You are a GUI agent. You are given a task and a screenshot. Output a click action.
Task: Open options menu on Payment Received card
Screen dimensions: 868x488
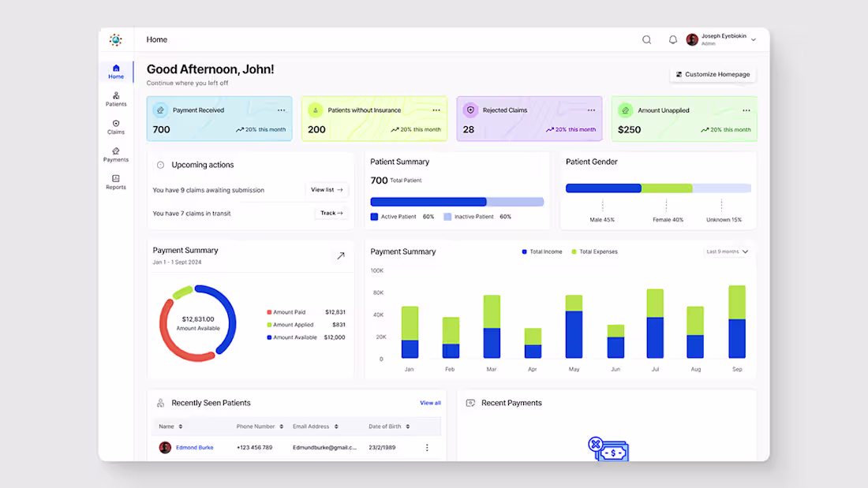(280, 110)
